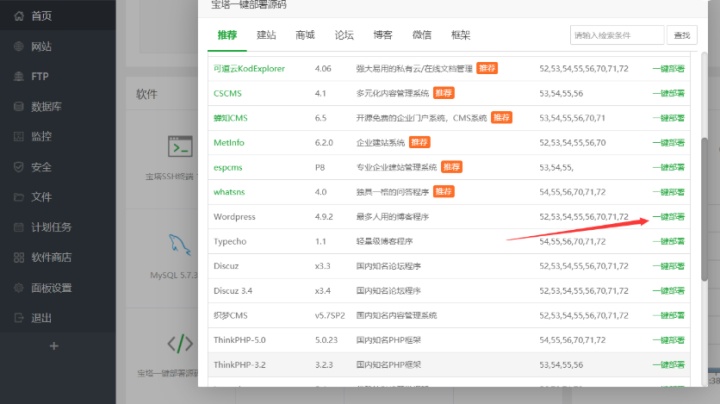Click the calendar icon beside 计划任务
The height and width of the screenshot is (404, 720).
[x=19, y=227]
